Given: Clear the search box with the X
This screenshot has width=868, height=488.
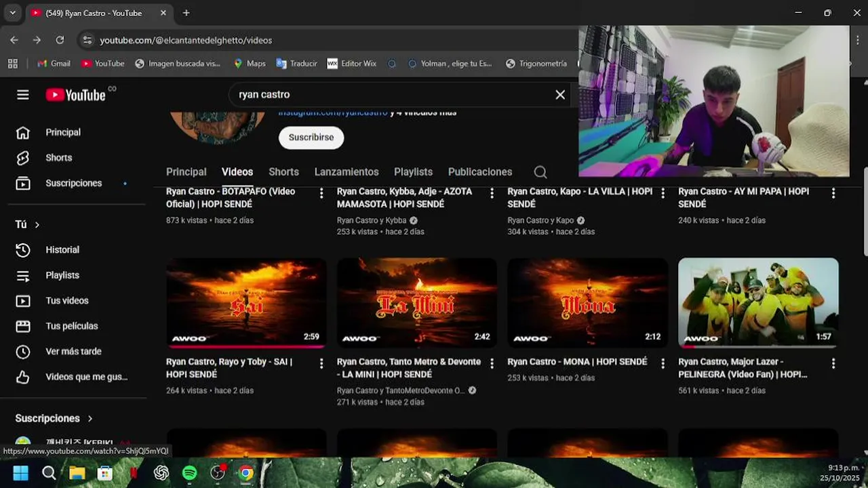Looking at the screenshot, I should (560, 95).
